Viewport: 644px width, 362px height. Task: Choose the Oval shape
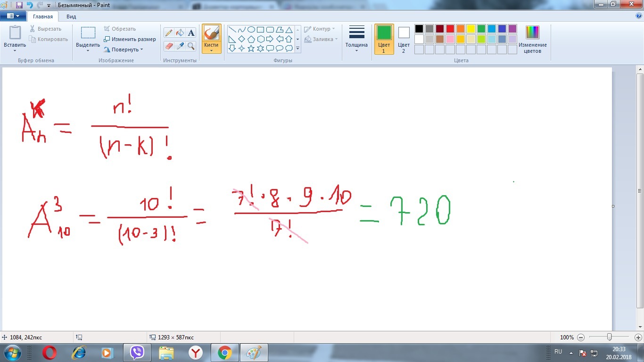(251, 29)
